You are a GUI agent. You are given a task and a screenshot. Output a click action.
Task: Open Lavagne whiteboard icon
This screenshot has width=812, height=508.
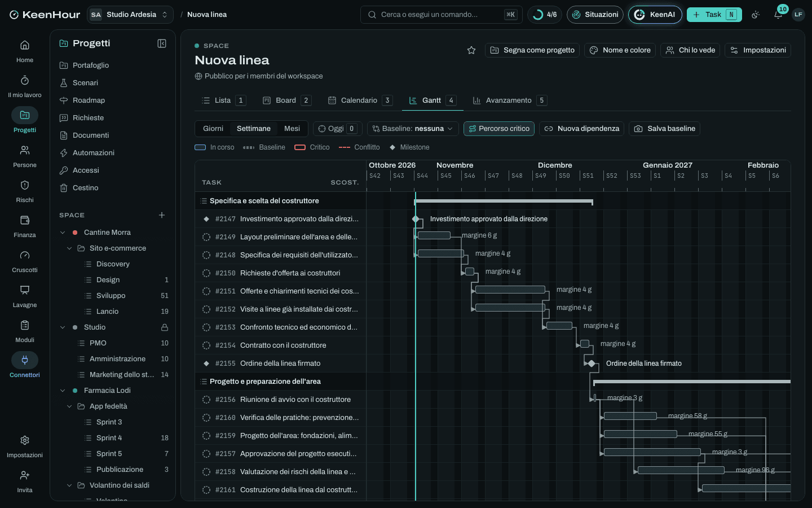point(25,290)
